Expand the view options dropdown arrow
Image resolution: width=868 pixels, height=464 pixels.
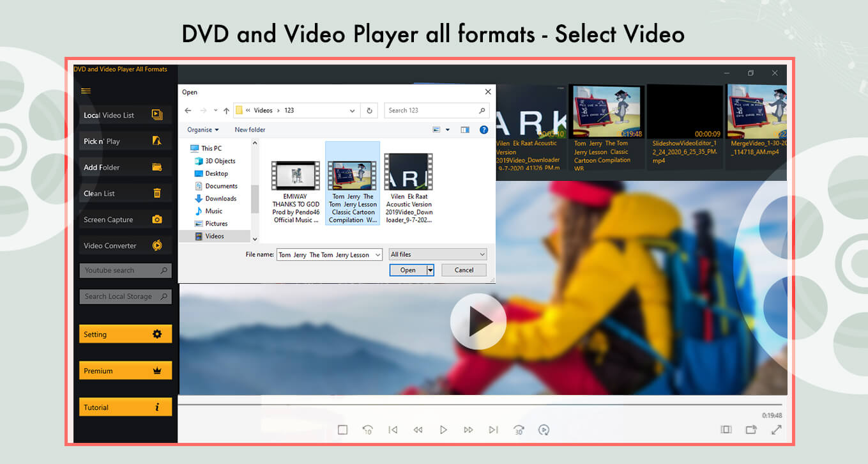[448, 130]
